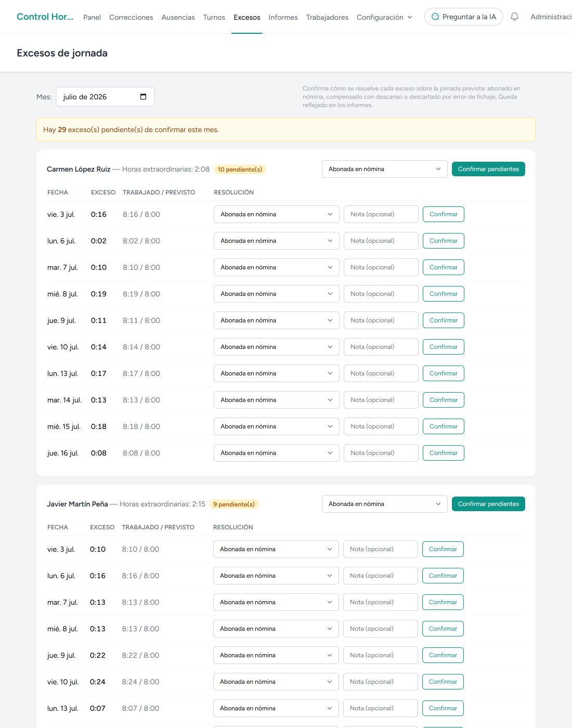Click the notifications bell icon
This screenshot has width=572, height=728.
[514, 17]
